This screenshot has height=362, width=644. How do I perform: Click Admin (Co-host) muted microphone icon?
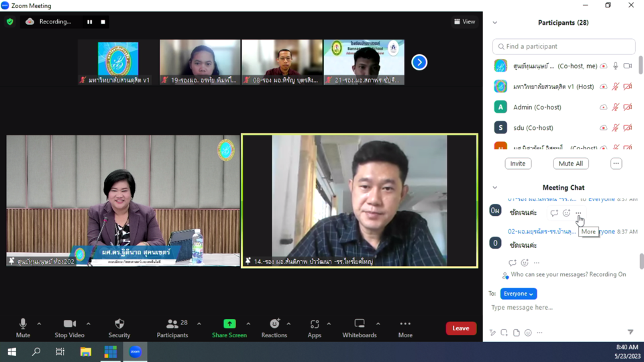pos(616,107)
